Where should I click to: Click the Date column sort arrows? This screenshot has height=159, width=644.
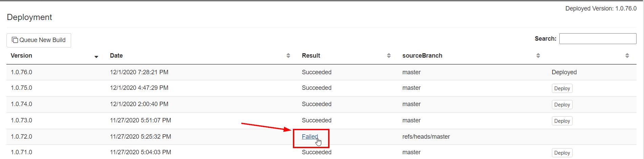[x=288, y=56]
